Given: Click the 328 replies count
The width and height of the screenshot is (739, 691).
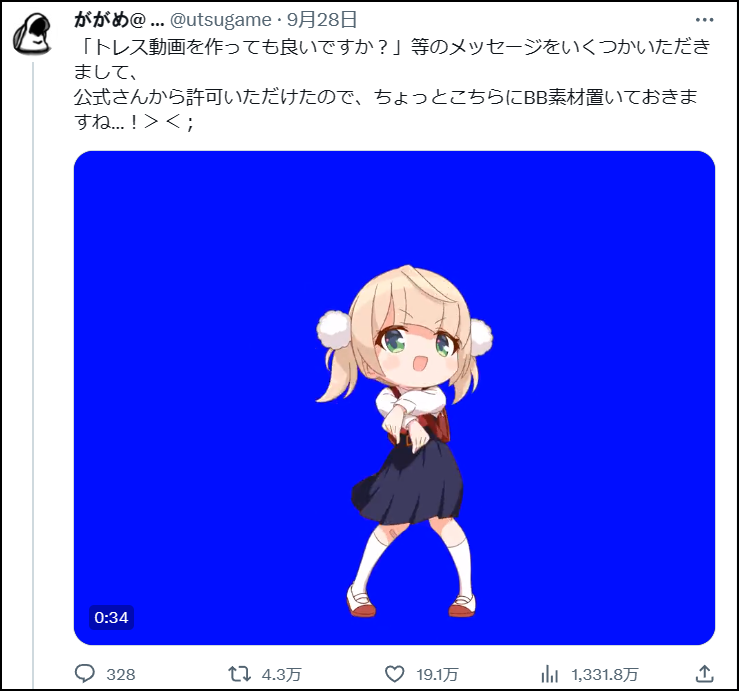Looking at the screenshot, I should click(121, 675).
